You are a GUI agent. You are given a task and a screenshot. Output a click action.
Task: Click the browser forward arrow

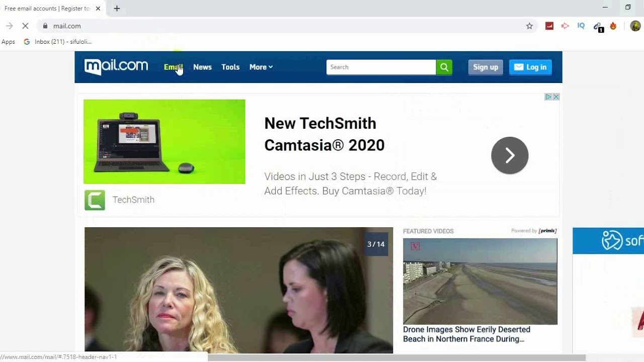tap(9, 26)
